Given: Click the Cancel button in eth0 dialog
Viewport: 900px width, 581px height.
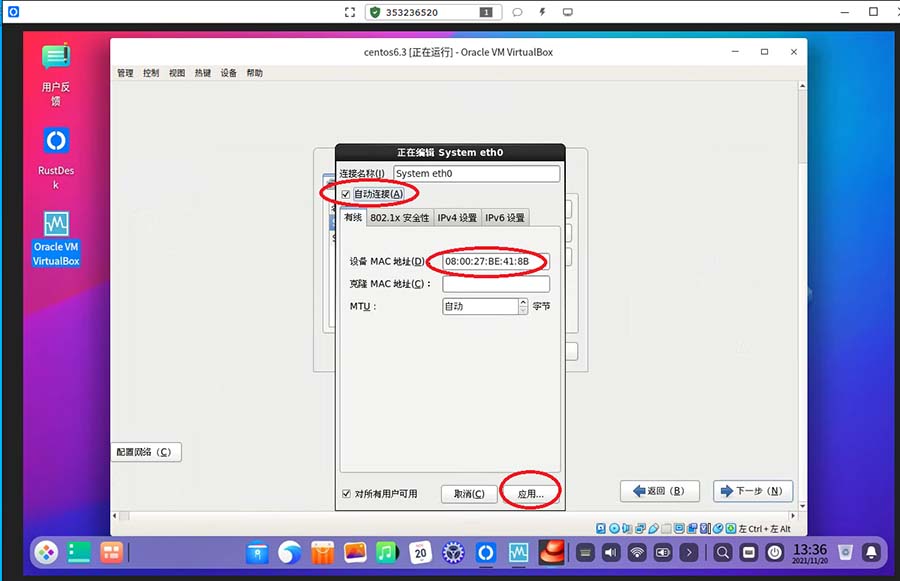Looking at the screenshot, I should 469,494.
